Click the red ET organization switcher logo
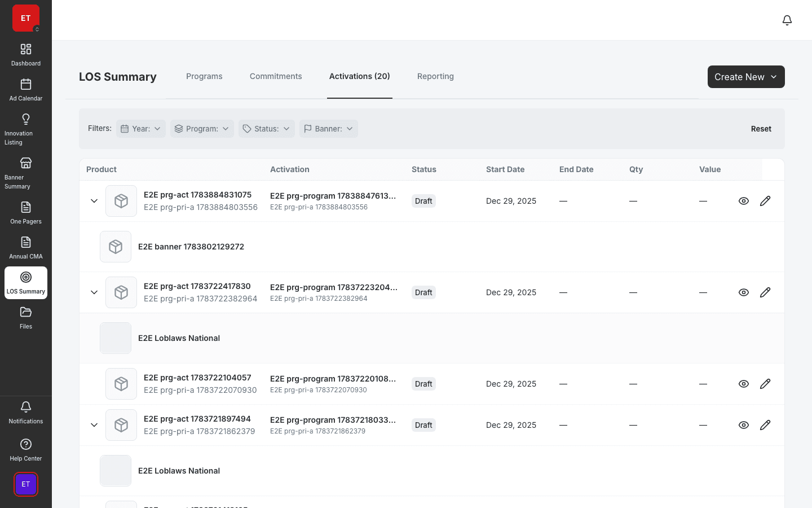The width and height of the screenshot is (812, 508). 26,18
